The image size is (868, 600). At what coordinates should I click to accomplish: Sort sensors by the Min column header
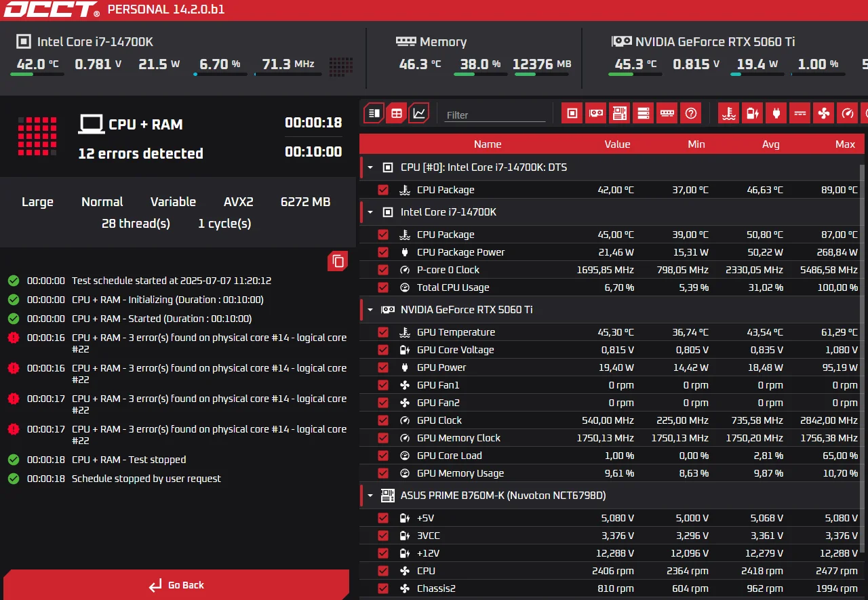(696, 144)
